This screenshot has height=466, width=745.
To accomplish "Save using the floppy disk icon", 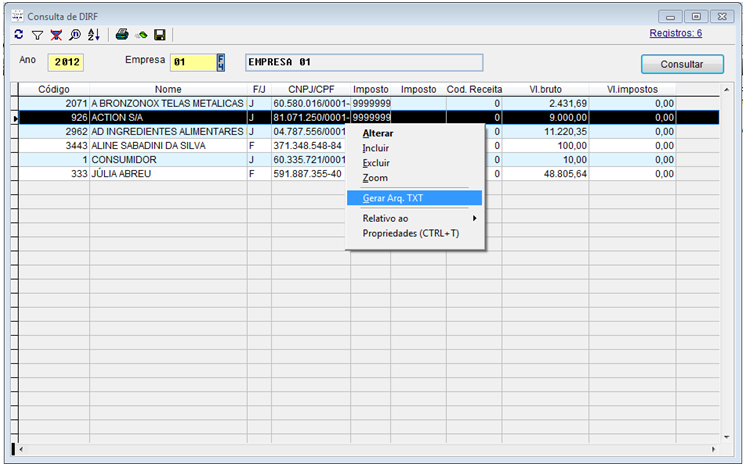I will point(159,35).
